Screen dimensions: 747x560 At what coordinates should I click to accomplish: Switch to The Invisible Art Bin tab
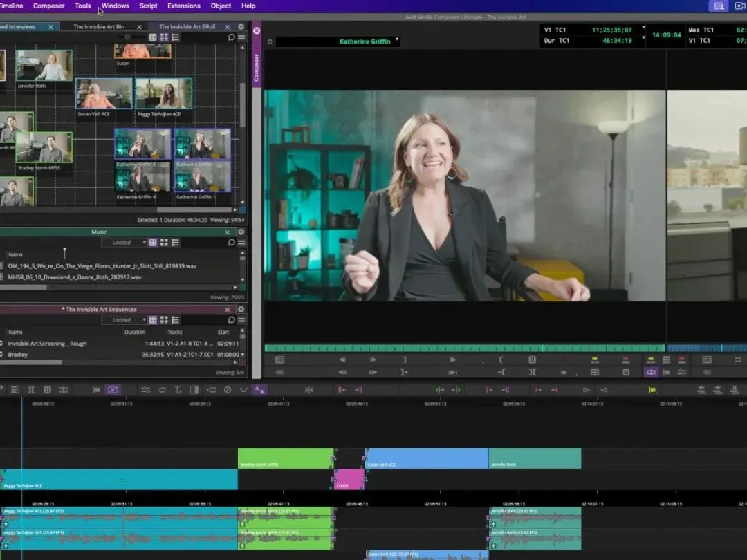point(99,27)
